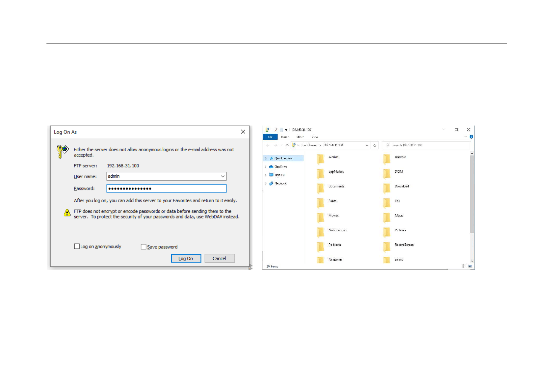The image size is (554, 392).
Task: Open Explorer Help question mark icon
Action: (x=471, y=137)
